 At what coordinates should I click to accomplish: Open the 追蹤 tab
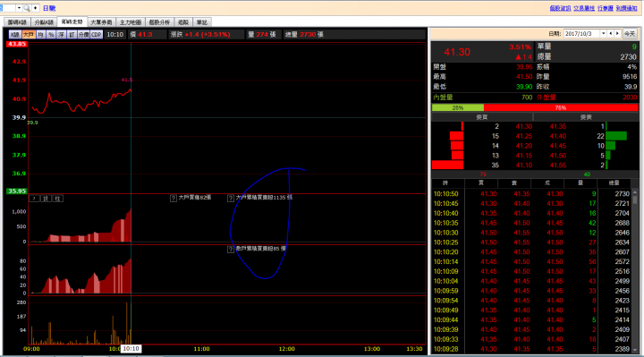(x=183, y=22)
